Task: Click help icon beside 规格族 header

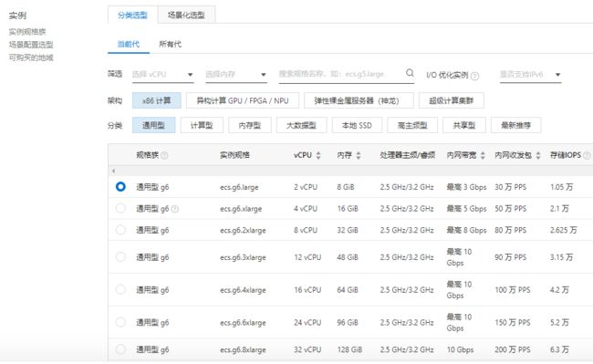Action: click(x=164, y=155)
